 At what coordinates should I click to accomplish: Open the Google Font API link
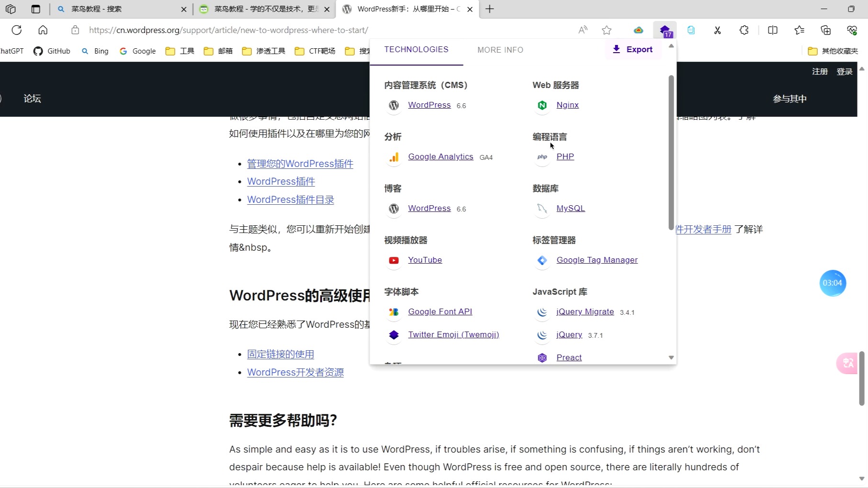pyautogui.click(x=440, y=311)
